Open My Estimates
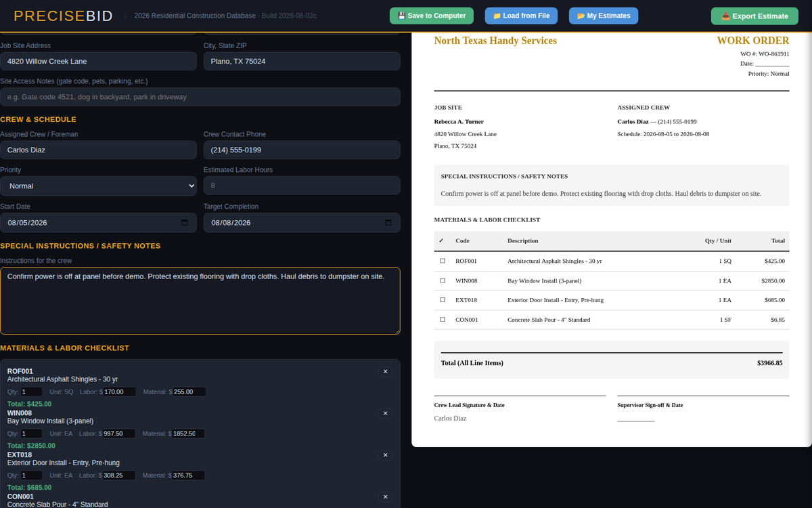 pos(604,16)
